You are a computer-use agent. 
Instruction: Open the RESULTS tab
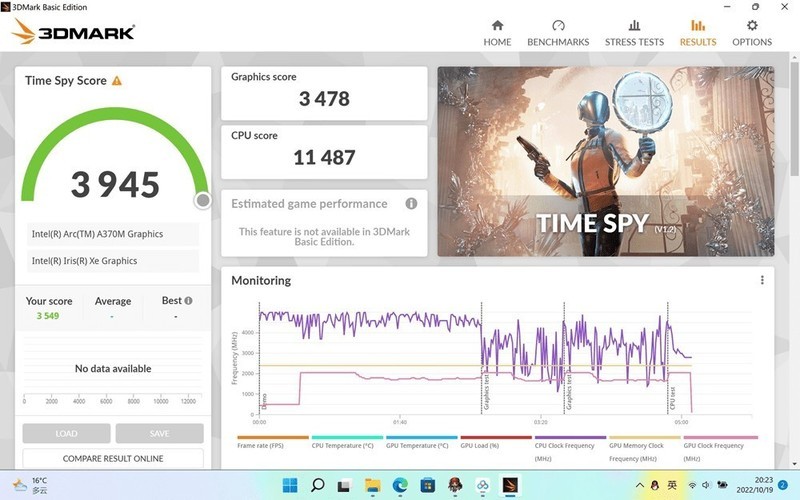click(697, 33)
